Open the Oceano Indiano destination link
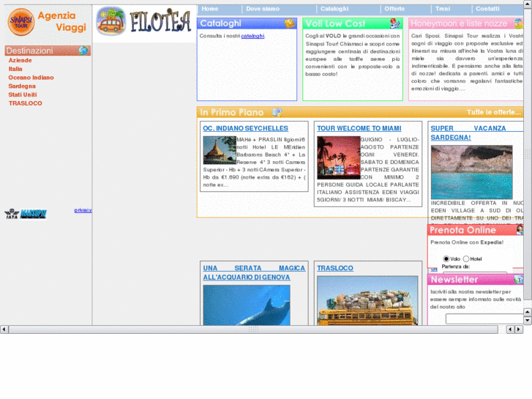532x399 pixels. point(31,78)
